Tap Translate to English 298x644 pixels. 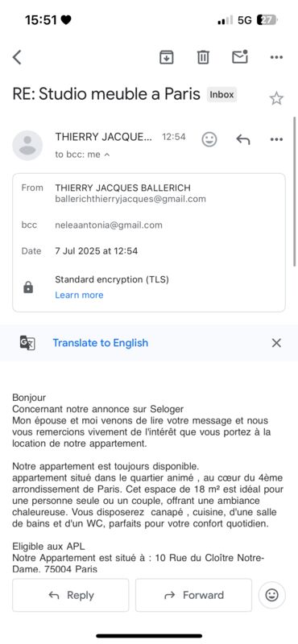coord(101,343)
